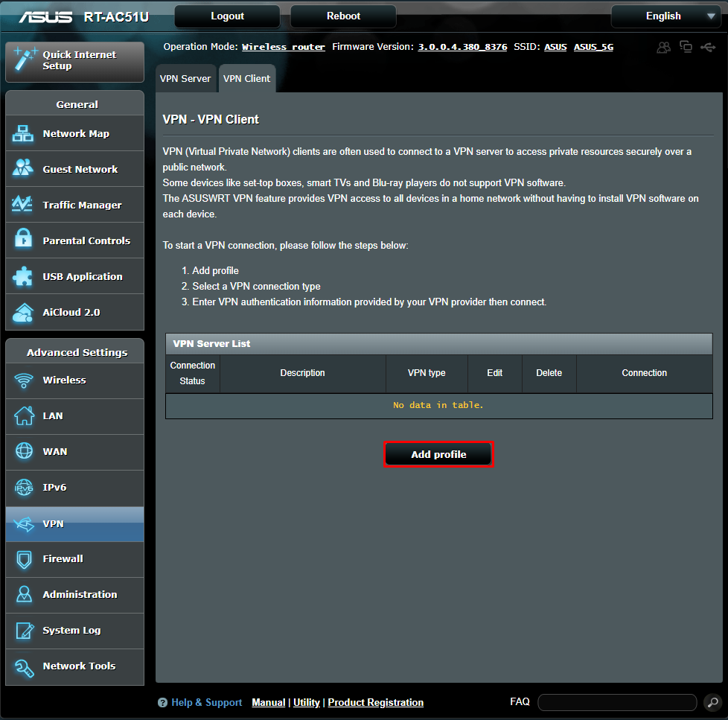This screenshot has width=728, height=720.
Task: Click the Traffic Manager icon
Action: [23, 205]
